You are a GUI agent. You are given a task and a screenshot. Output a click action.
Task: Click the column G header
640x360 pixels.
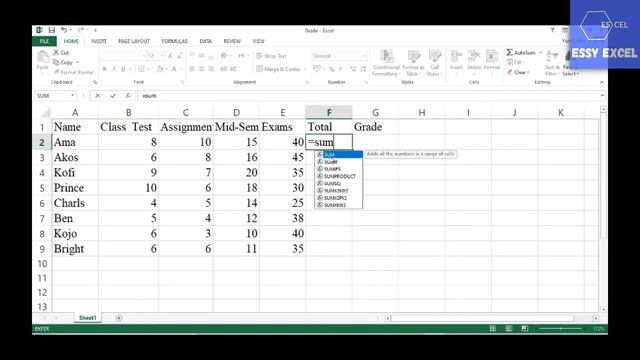pyautogui.click(x=376, y=112)
